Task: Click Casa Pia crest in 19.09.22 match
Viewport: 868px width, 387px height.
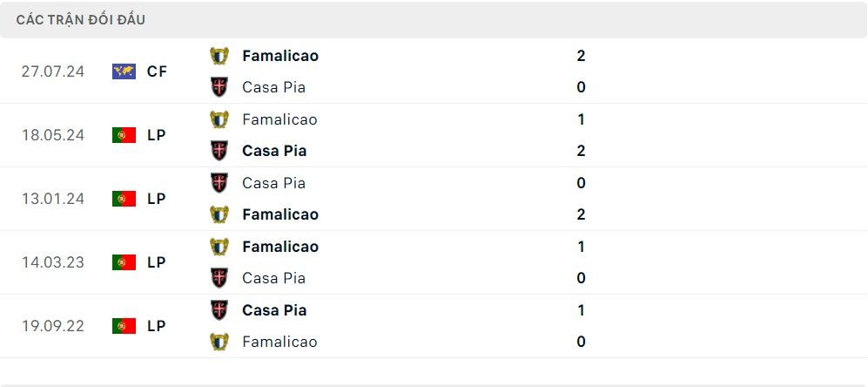Action: 219,310
